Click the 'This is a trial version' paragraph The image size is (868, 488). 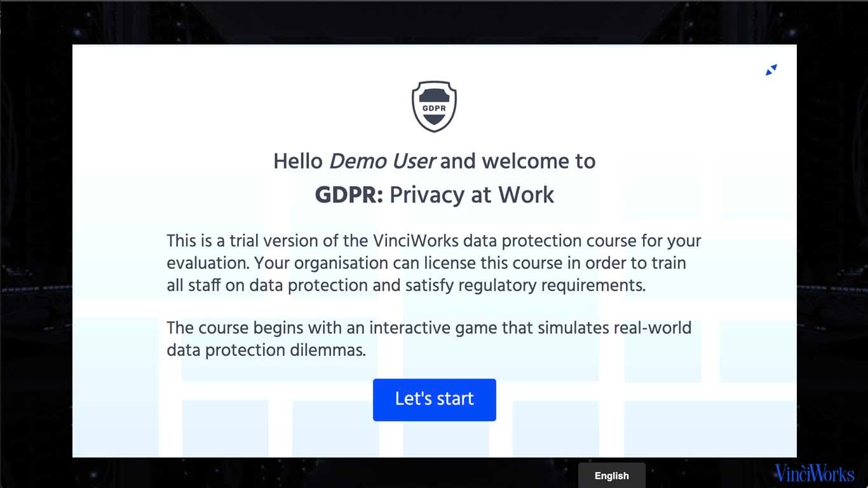434,263
